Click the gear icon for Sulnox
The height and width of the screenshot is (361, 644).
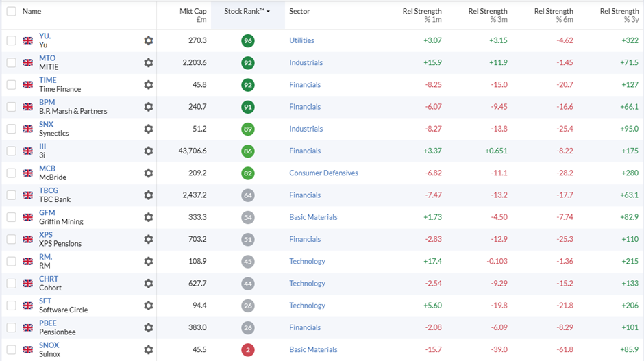tap(148, 350)
